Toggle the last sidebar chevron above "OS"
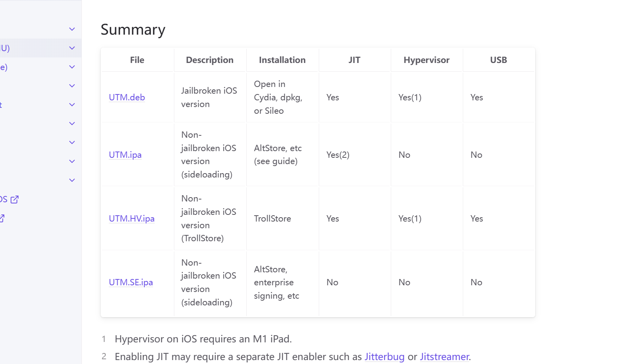Viewport: 634px width, 364px height. click(72, 180)
